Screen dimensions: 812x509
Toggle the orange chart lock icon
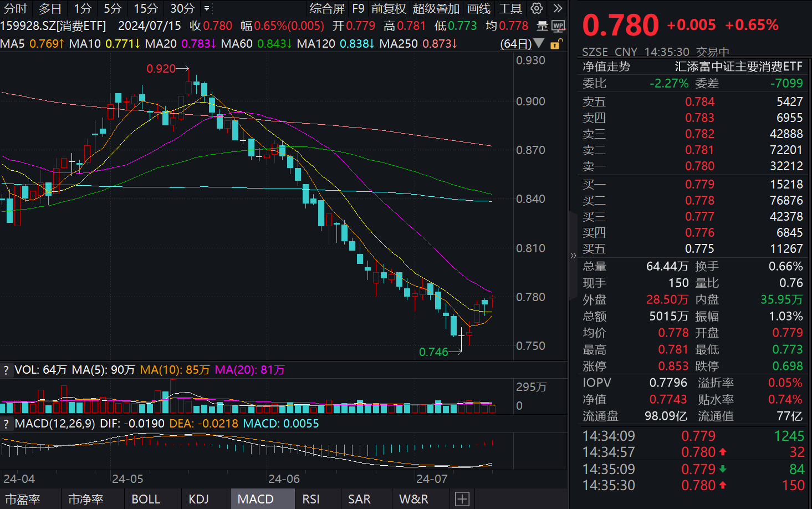point(556,44)
